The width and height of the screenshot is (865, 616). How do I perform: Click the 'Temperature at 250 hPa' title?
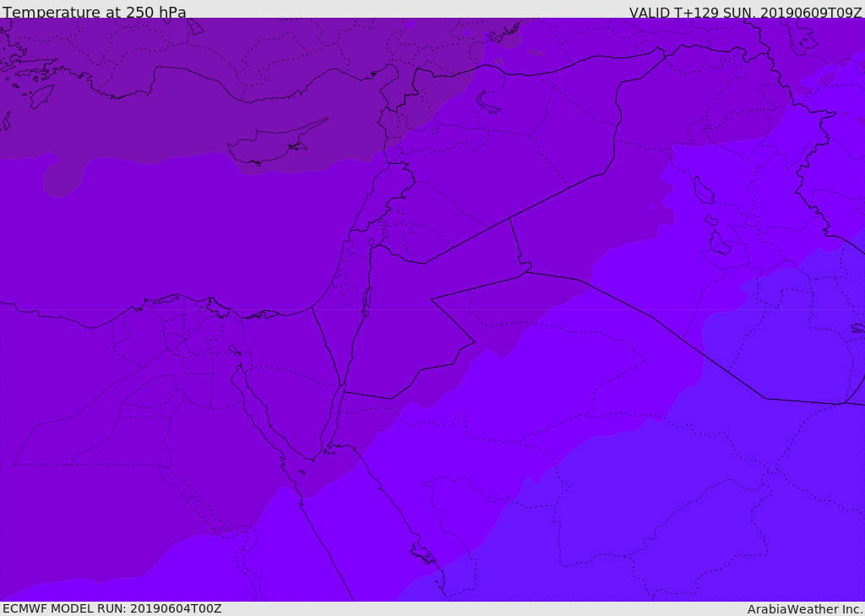point(95,12)
